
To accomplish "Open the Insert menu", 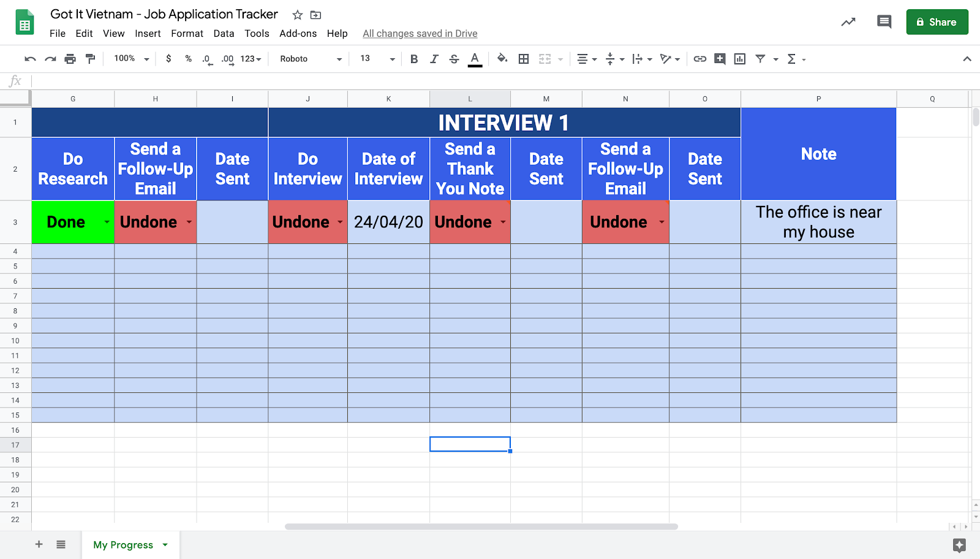I will 148,34.
